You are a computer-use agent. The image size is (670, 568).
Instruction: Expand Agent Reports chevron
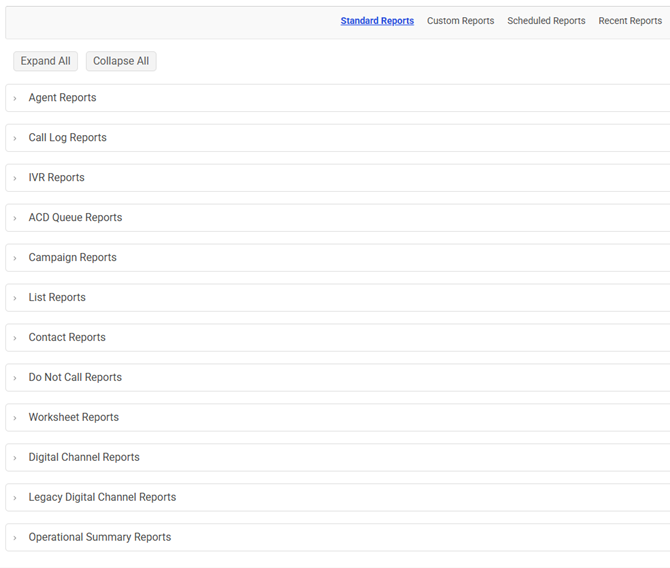pyautogui.click(x=15, y=98)
